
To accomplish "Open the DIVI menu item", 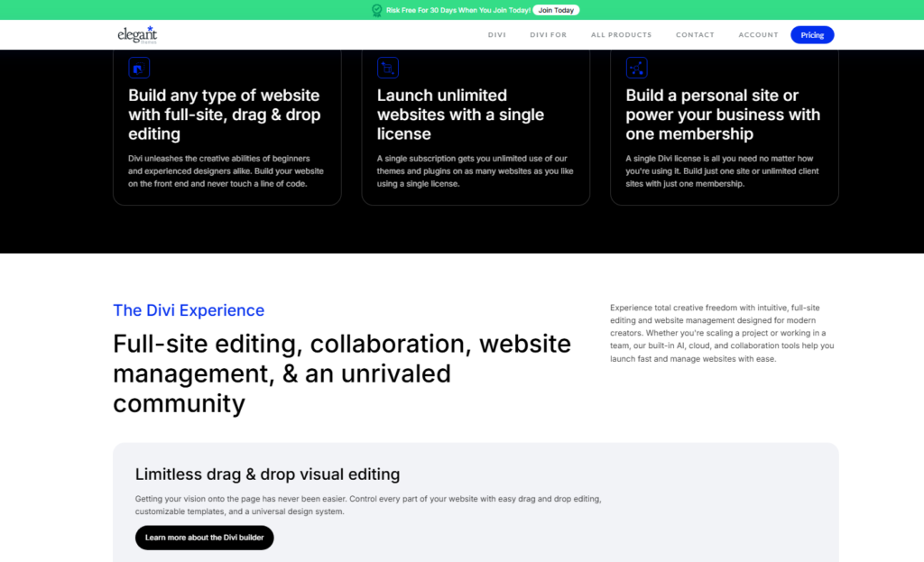I will (x=497, y=35).
